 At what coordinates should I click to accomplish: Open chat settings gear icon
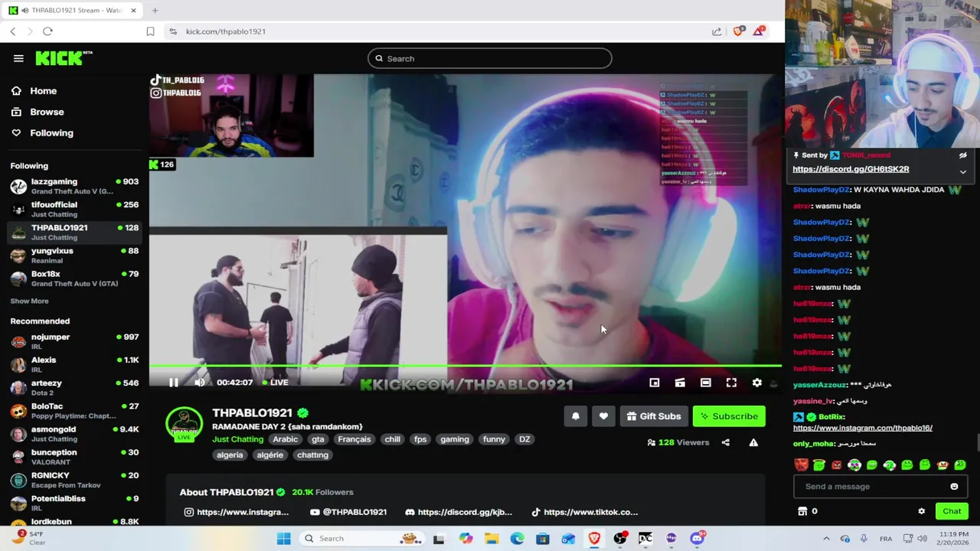(x=922, y=511)
